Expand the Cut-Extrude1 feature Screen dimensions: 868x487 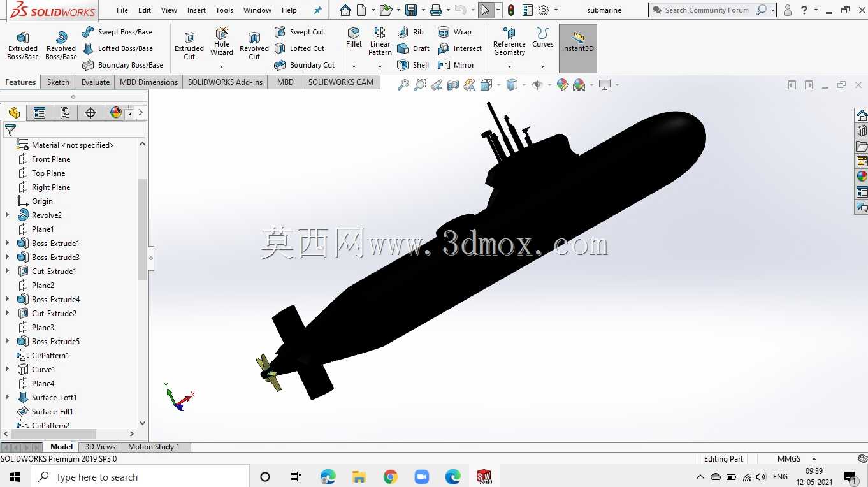point(8,272)
